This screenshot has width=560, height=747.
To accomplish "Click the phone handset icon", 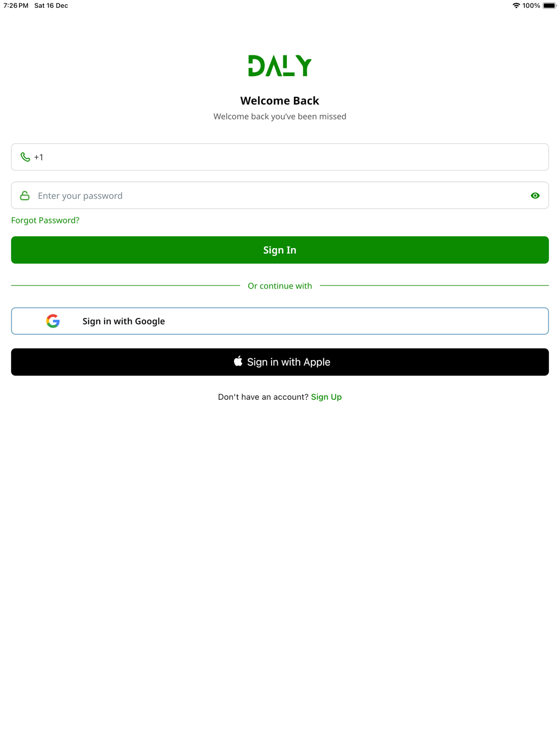I will coord(25,157).
